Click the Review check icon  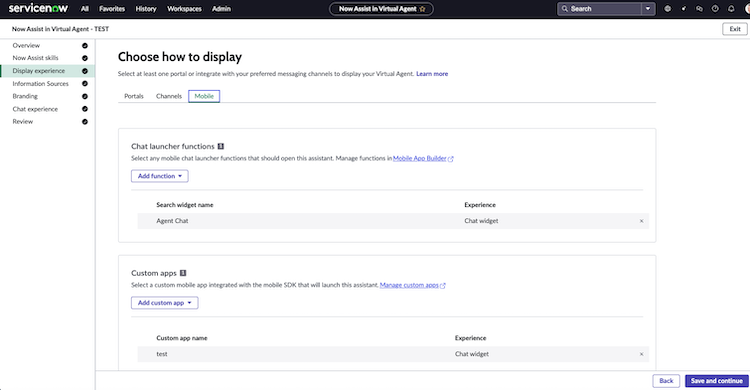(85, 122)
